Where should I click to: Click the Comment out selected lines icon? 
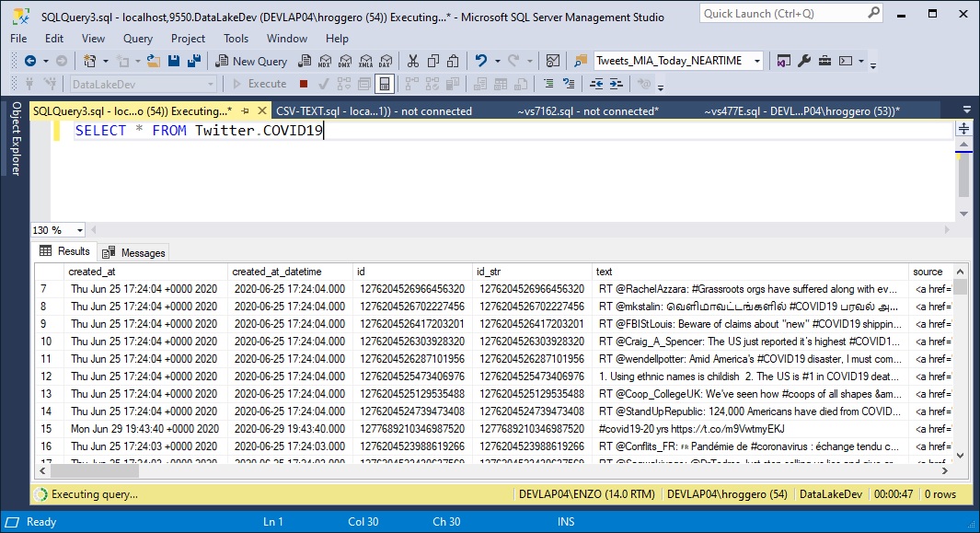tap(548, 84)
